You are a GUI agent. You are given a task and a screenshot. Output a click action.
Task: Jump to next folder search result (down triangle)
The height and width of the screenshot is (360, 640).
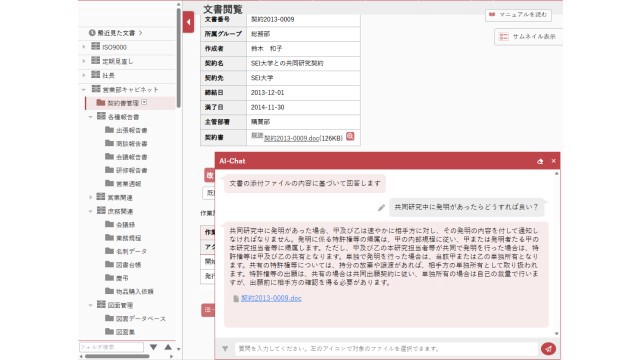[x=153, y=347]
